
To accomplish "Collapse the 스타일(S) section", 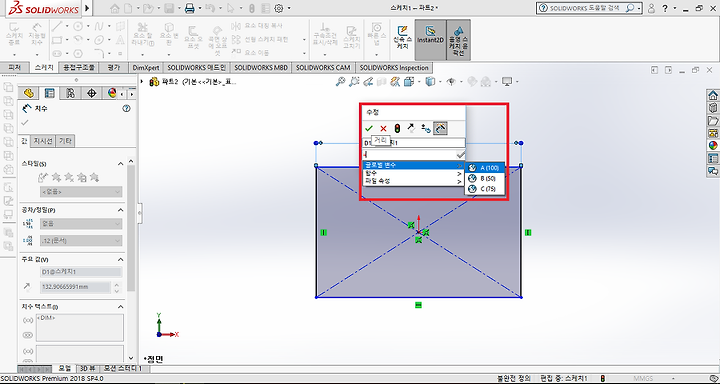I will tap(121, 164).
